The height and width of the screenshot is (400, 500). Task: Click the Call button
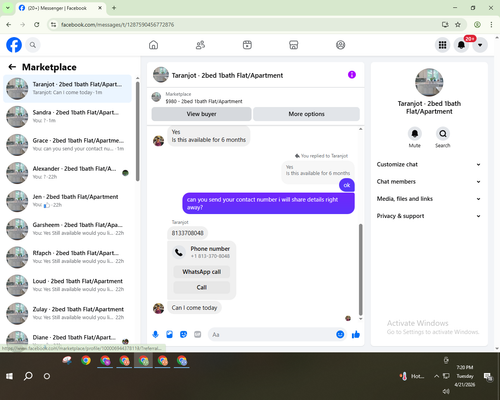202,287
